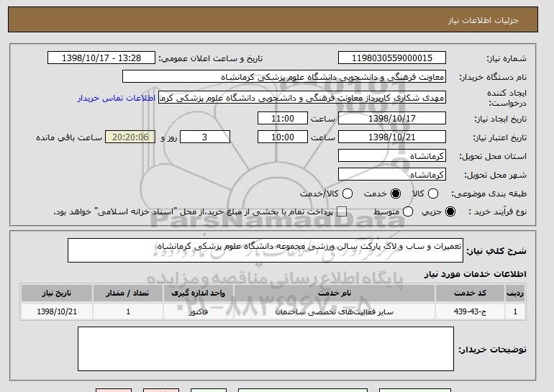The image size is (554, 392).
Task: Click the validity time field 10:00
Action: [x=283, y=137]
